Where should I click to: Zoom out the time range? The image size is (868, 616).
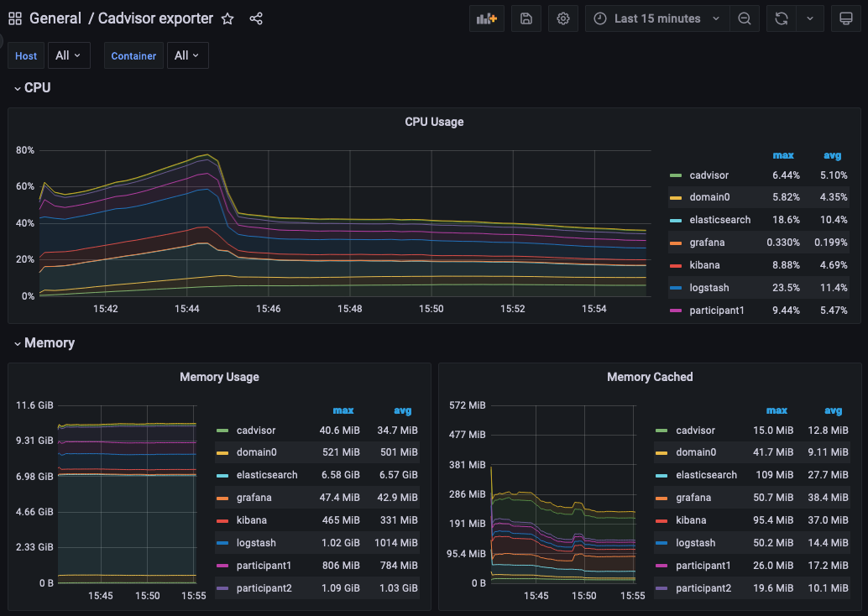[x=745, y=18]
